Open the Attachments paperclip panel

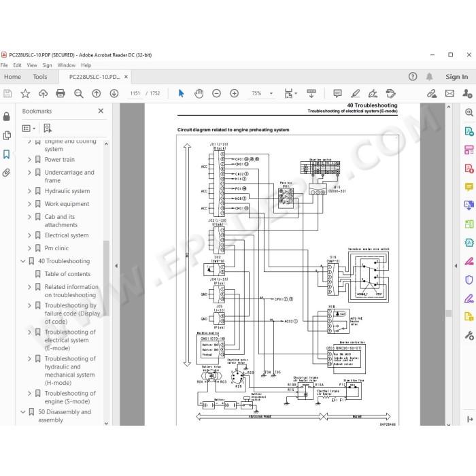pos(6,173)
